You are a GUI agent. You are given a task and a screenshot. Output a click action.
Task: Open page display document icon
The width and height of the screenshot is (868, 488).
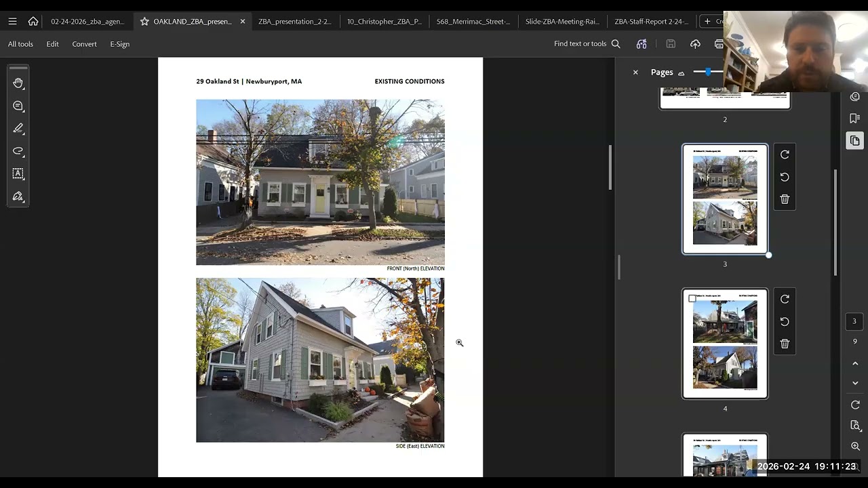click(854, 426)
